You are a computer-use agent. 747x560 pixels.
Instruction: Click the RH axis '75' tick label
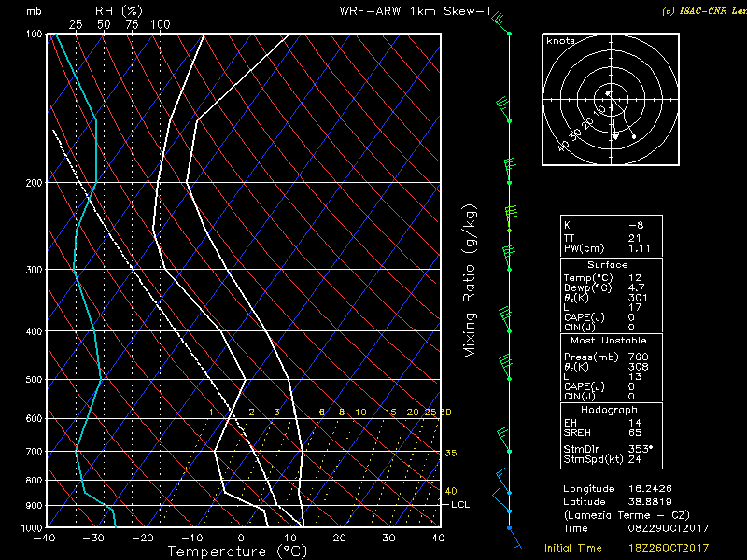point(132,24)
